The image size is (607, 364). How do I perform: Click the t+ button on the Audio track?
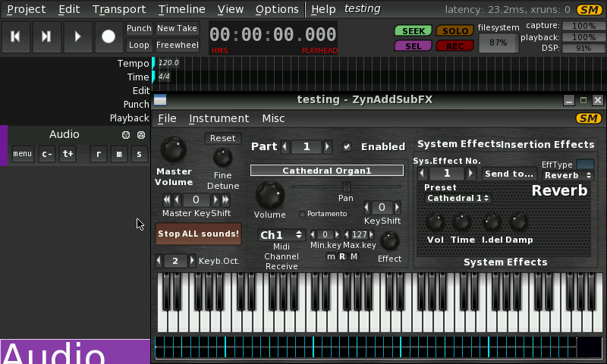point(68,154)
